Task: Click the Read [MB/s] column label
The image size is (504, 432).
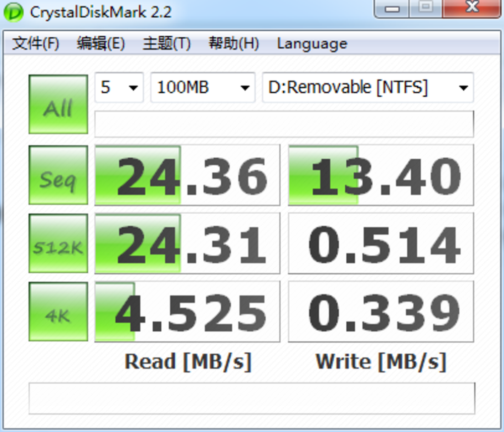Action: (x=188, y=362)
